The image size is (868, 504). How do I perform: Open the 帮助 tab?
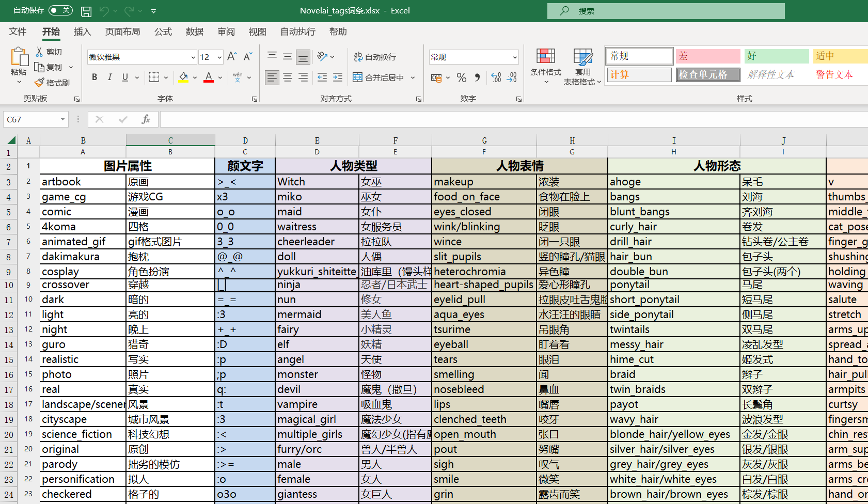tap(338, 31)
